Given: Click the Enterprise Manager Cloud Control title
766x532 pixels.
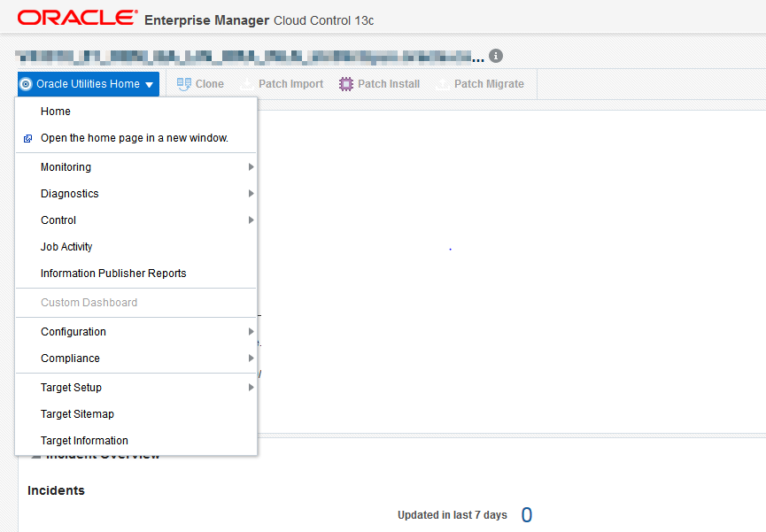Looking at the screenshot, I should [x=259, y=20].
